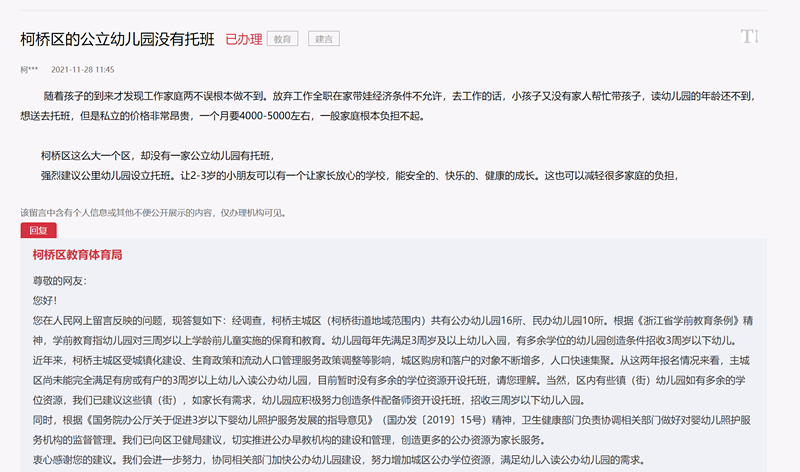Click the line 柯桥区这么大一个区
800x472 pixels.
157,156
